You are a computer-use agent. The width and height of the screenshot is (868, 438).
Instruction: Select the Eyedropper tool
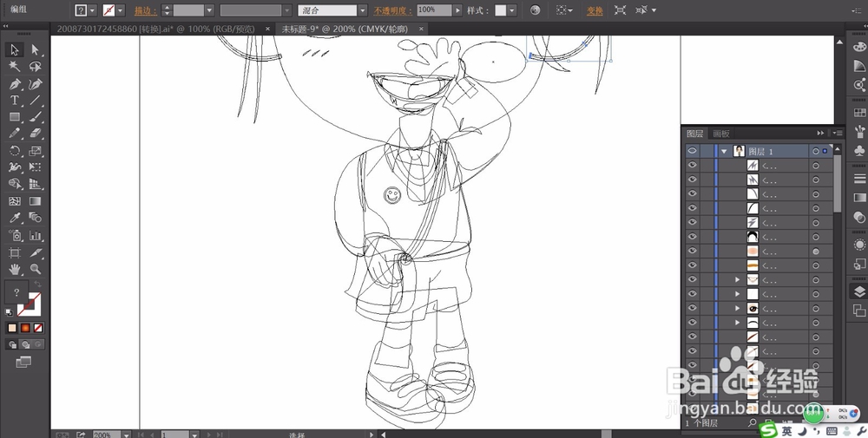tap(15, 218)
